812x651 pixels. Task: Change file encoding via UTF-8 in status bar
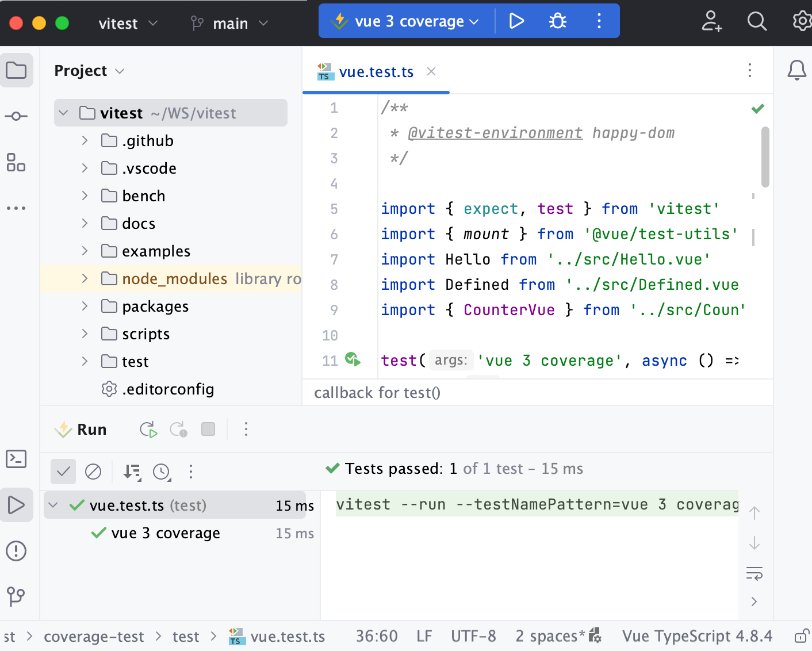pyautogui.click(x=473, y=636)
